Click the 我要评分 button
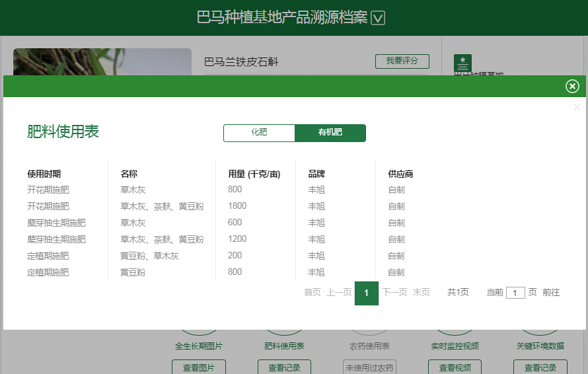Image resolution: width=588 pixels, height=374 pixels. (402, 61)
